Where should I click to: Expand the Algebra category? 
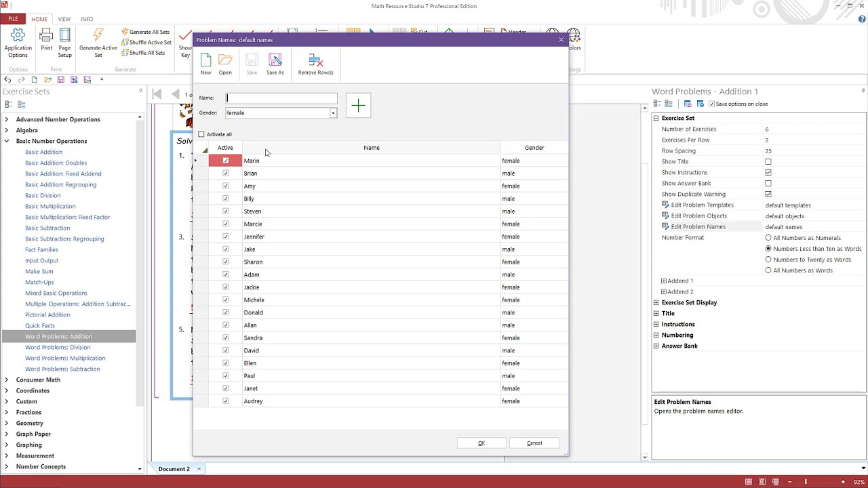pos(7,130)
